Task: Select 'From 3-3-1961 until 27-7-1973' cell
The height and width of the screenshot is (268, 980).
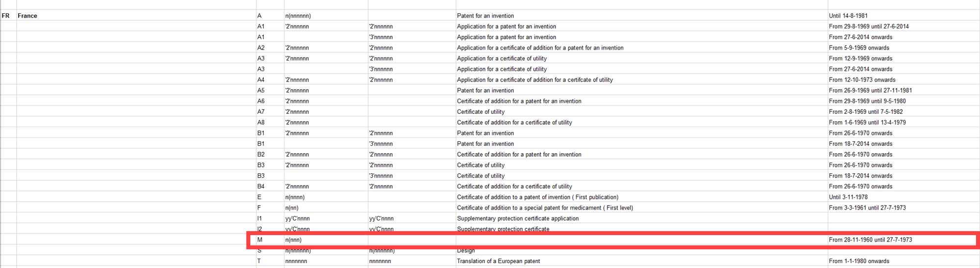Action: click(x=867, y=208)
